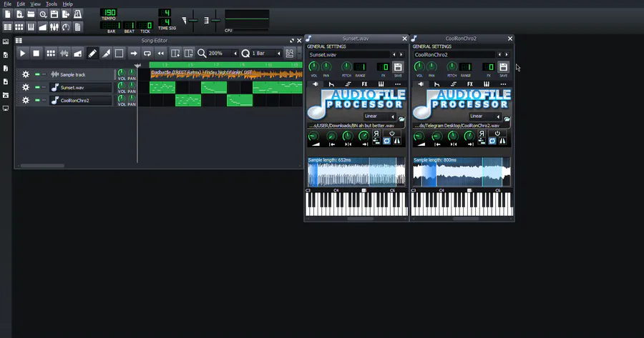This screenshot has width=644, height=338.
Task: Remove a bar in the Song Editor
Action: click(x=188, y=54)
